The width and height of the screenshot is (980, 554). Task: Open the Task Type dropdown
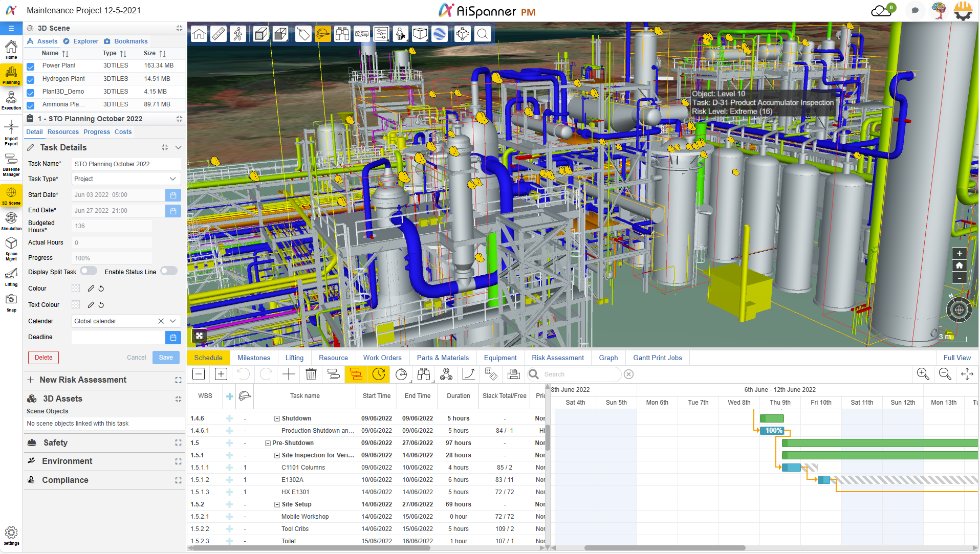click(126, 179)
